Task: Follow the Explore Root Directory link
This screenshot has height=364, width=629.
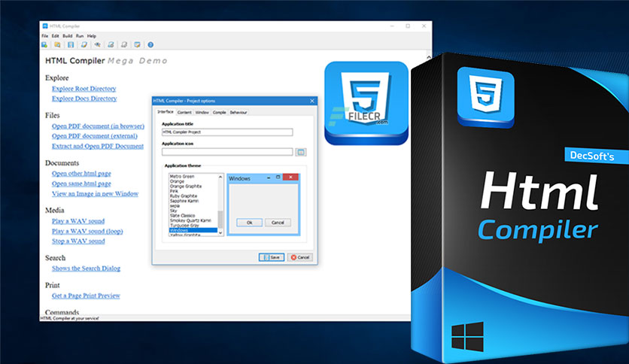Action: point(84,88)
